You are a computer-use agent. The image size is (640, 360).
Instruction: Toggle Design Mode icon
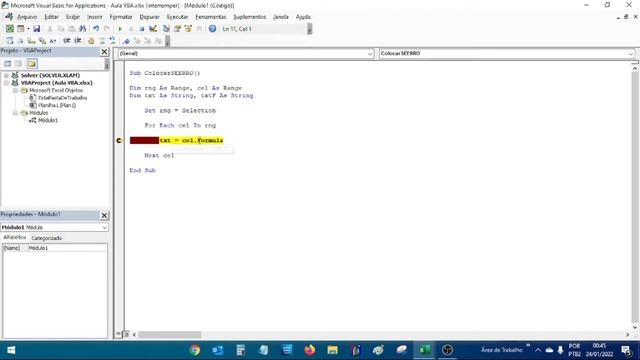153,29
